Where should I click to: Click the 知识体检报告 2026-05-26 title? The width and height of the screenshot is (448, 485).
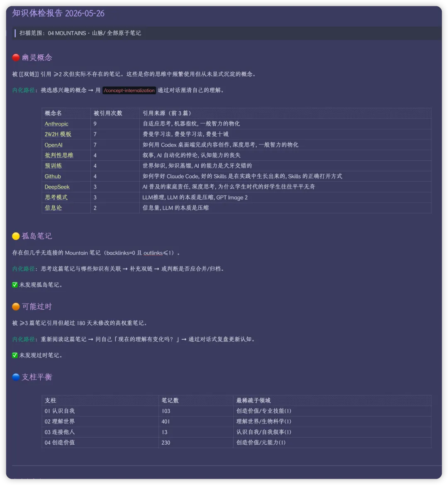click(58, 13)
